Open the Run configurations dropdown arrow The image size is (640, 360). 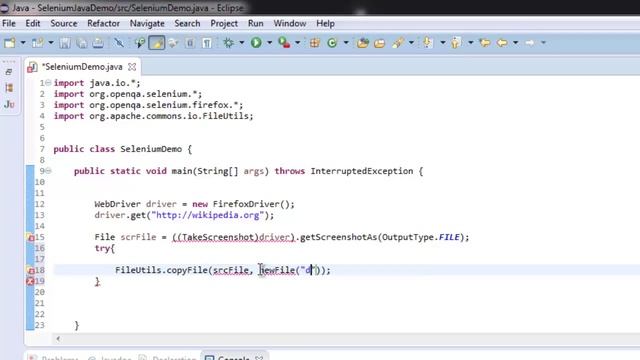269,42
